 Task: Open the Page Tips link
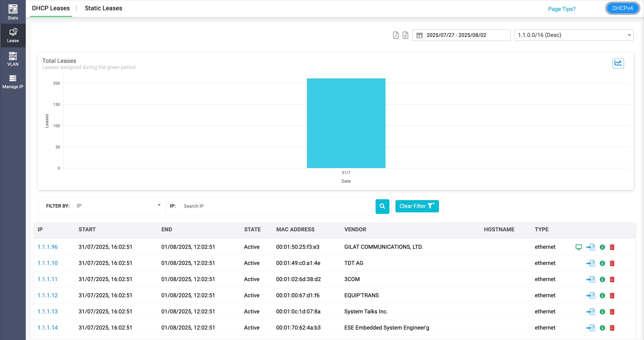pos(561,9)
